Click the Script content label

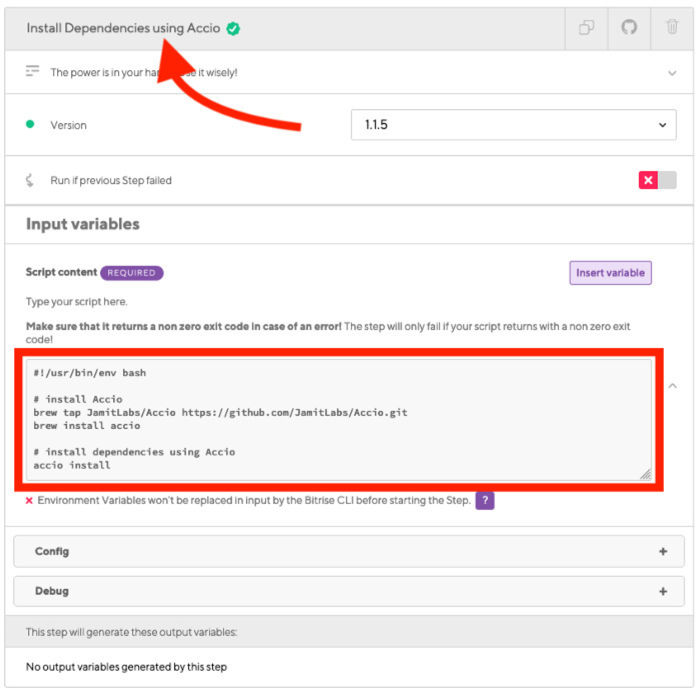click(x=61, y=272)
